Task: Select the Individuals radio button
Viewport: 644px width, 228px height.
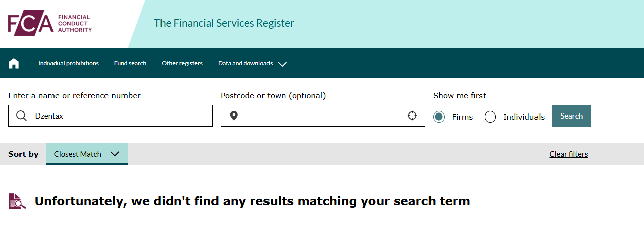Action: coord(490,117)
